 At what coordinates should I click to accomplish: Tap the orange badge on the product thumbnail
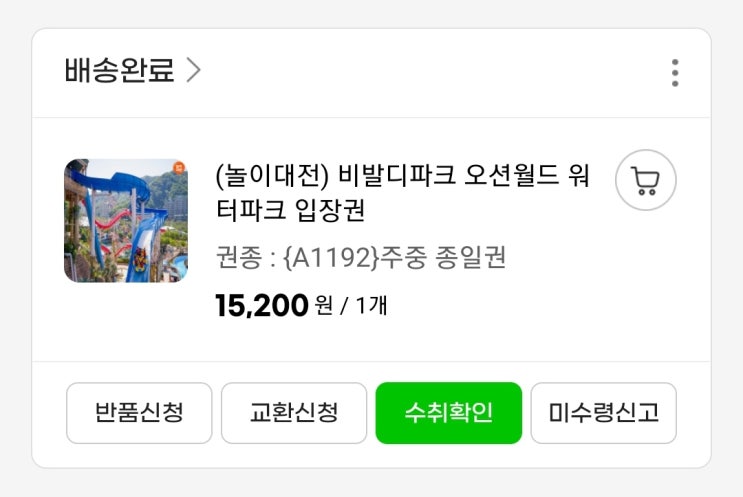[x=179, y=168]
